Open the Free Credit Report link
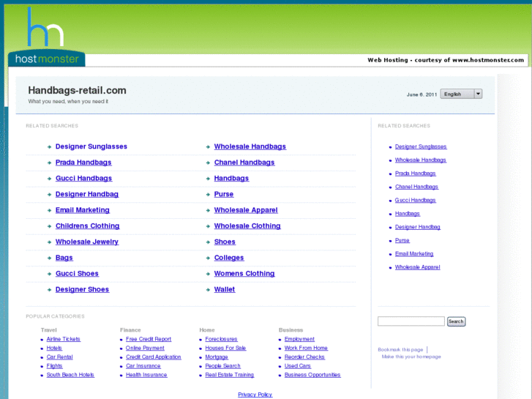Image resolution: width=532 pixels, height=399 pixels. (149, 339)
